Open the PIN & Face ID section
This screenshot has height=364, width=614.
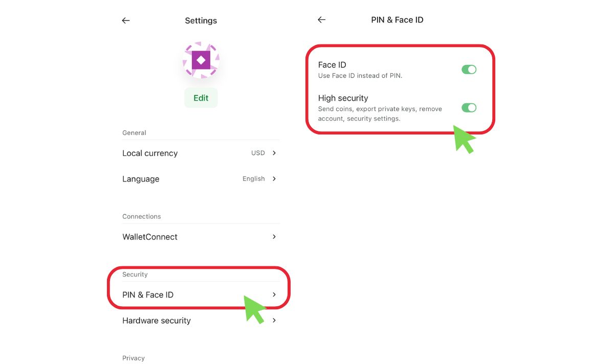pos(148,294)
